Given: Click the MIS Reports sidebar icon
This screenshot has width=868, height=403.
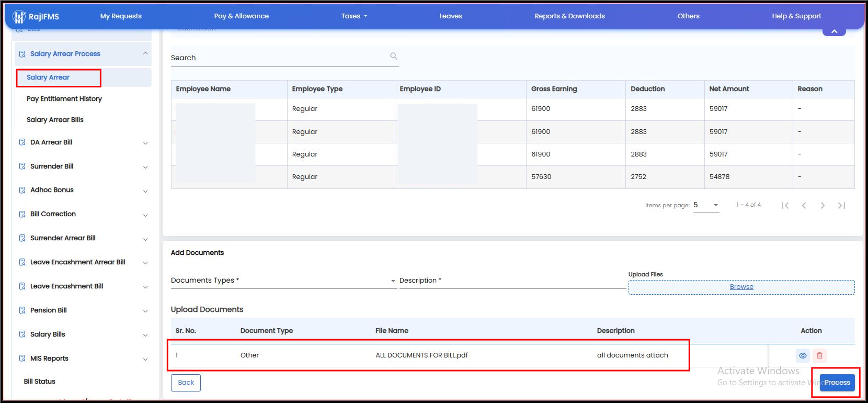Looking at the screenshot, I should tap(22, 359).
